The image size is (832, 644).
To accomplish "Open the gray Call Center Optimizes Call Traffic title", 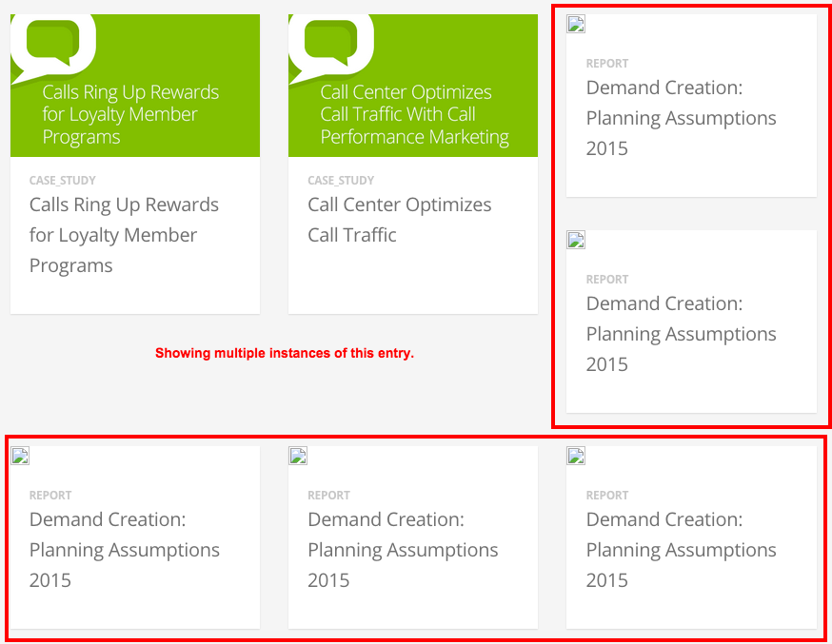I will [x=400, y=220].
